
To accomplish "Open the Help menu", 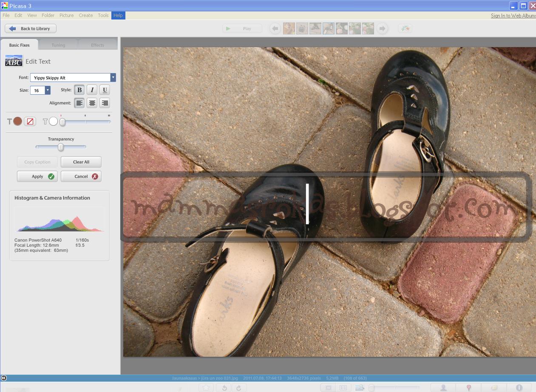I will click(x=118, y=15).
